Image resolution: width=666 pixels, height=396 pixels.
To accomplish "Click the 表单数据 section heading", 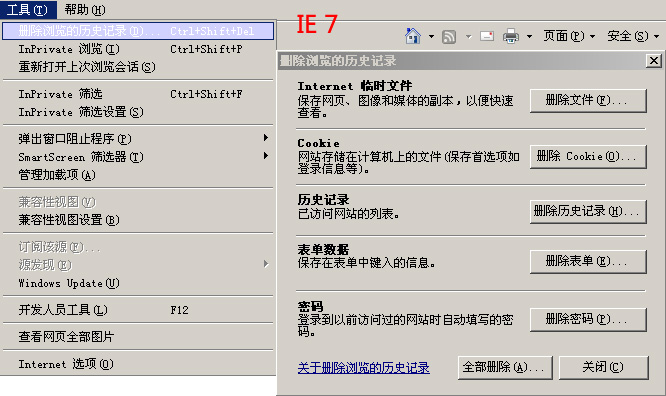I will click(323, 249).
